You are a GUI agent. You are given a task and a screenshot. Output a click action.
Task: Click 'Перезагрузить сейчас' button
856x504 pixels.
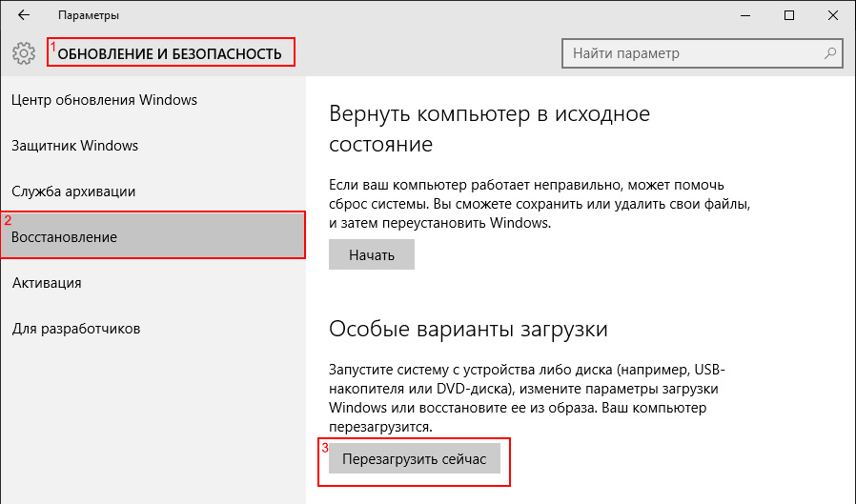click(x=415, y=458)
